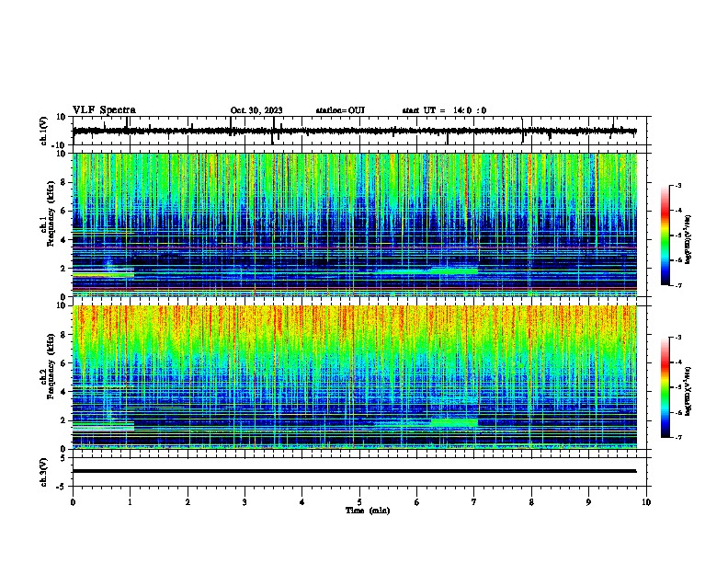Viewport: 728px width, 563px height.
Task: Click the ch.1 "Frequency (kHz)" axis label
Action: [51, 214]
